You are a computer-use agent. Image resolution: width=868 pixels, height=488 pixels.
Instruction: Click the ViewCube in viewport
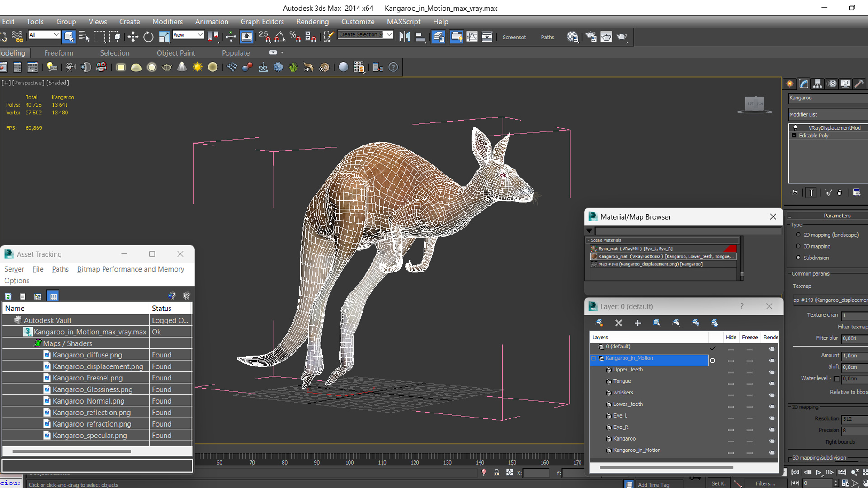(755, 104)
